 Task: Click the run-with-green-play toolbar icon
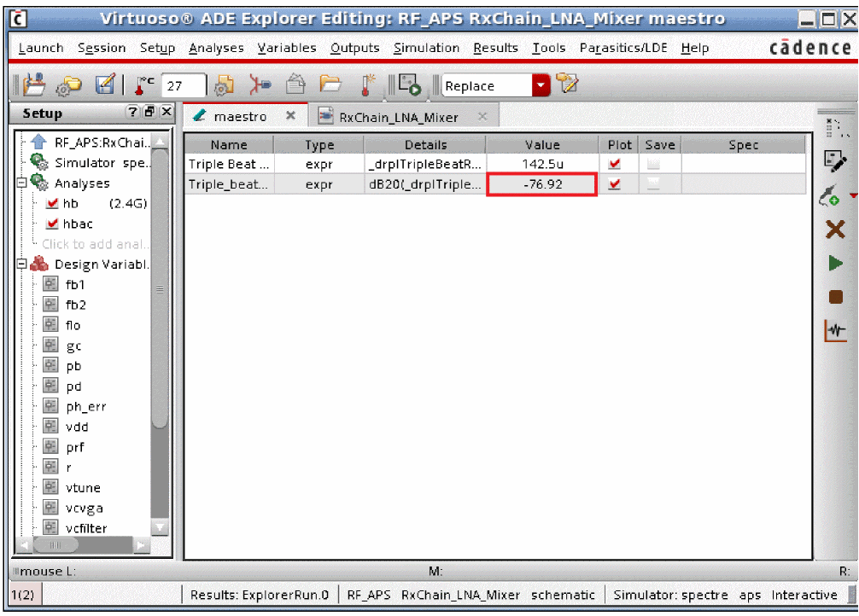point(410,85)
